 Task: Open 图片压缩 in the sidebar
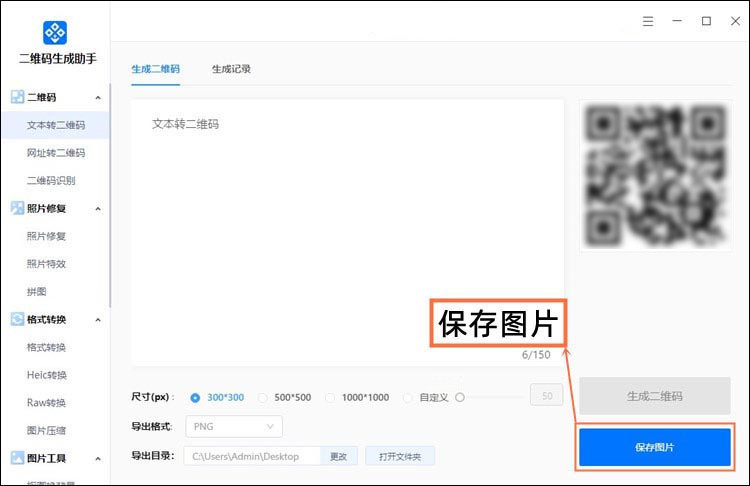point(46,430)
